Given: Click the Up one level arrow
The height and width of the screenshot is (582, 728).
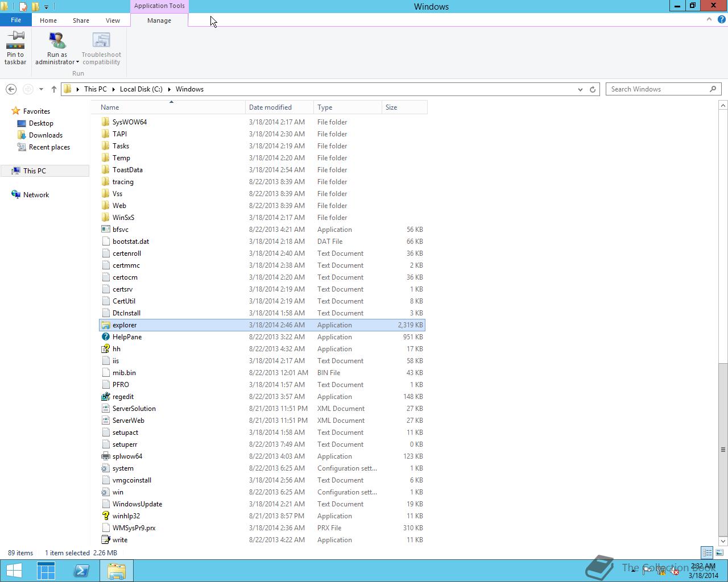Looking at the screenshot, I should tap(53, 89).
